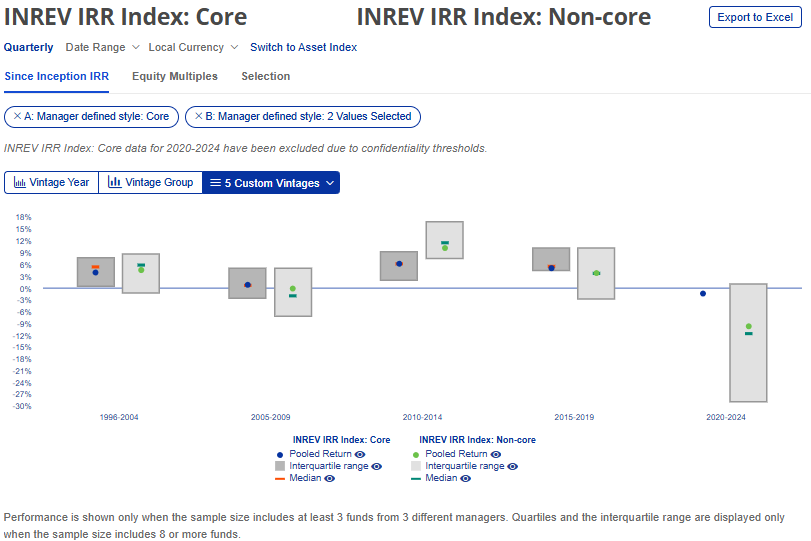Remove filter B Manager defined style

click(x=198, y=116)
